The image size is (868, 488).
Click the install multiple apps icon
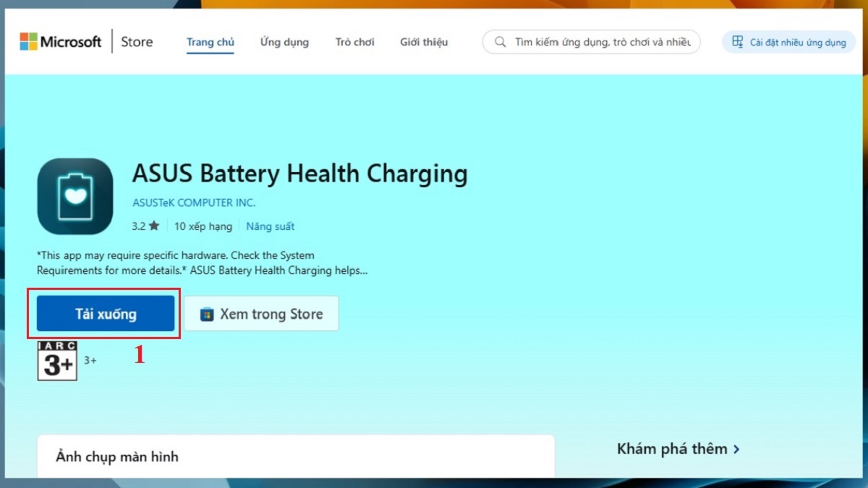(737, 42)
